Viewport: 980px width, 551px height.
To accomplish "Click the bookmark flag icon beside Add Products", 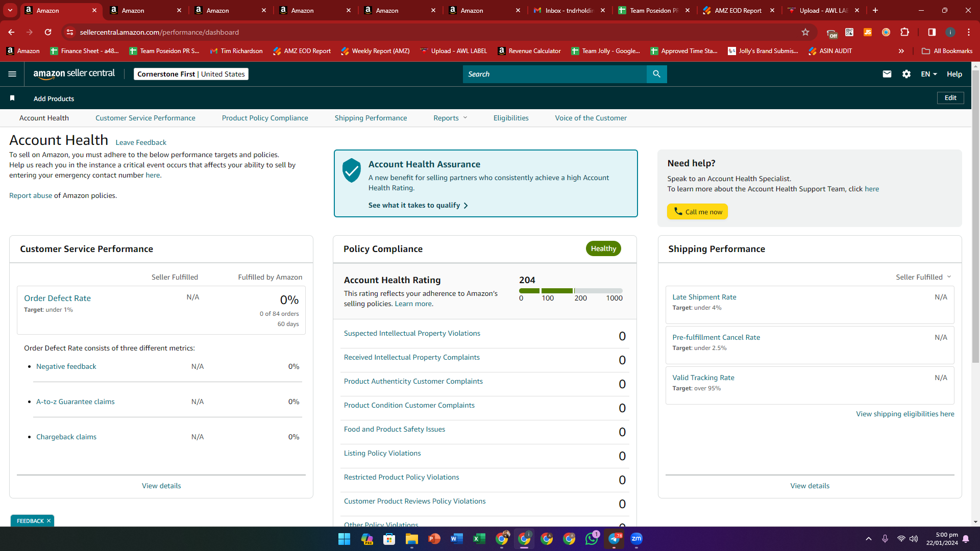I will point(12,98).
